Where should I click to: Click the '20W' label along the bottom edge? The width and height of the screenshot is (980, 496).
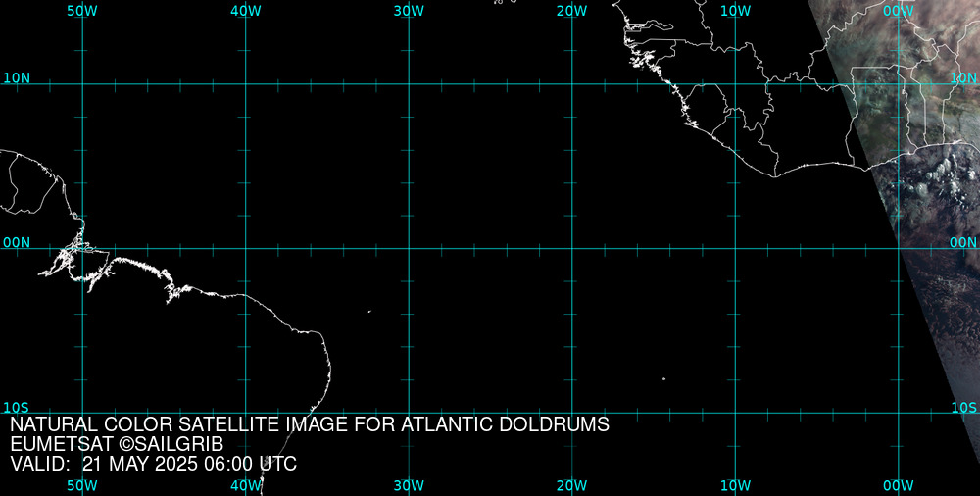point(572,485)
